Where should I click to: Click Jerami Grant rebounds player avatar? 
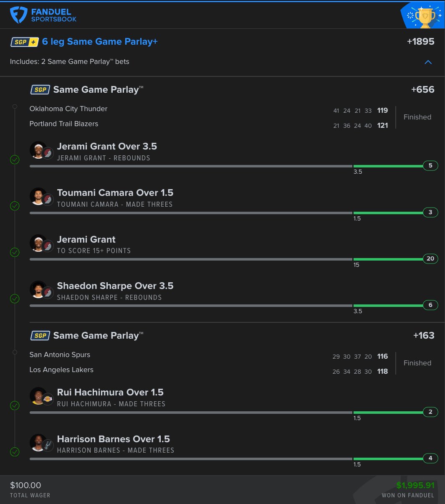tap(38, 150)
